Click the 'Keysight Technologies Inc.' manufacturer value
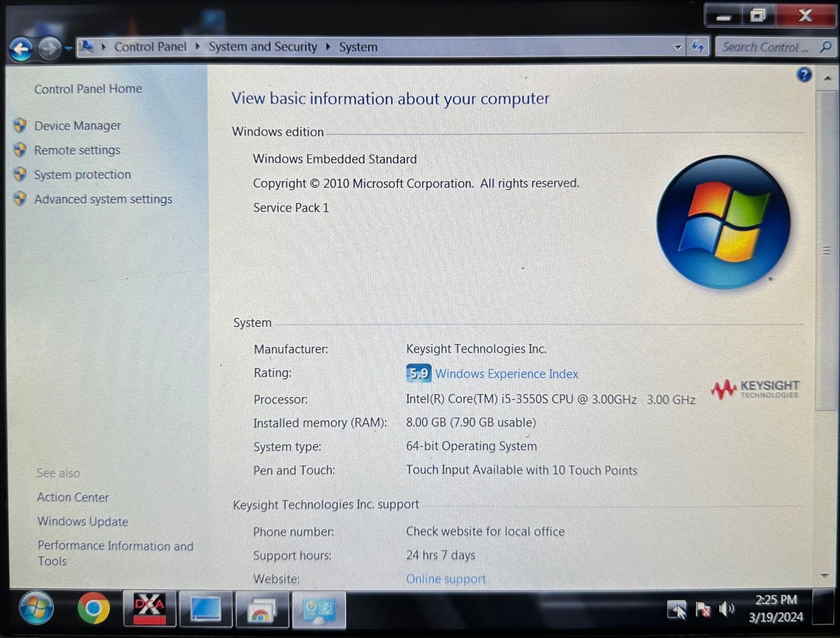The height and width of the screenshot is (638, 840). pos(476,349)
